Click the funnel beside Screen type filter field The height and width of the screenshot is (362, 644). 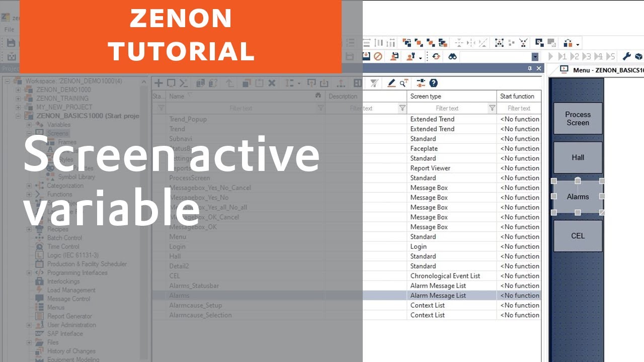pyautogui.click(x=492, y=108)
